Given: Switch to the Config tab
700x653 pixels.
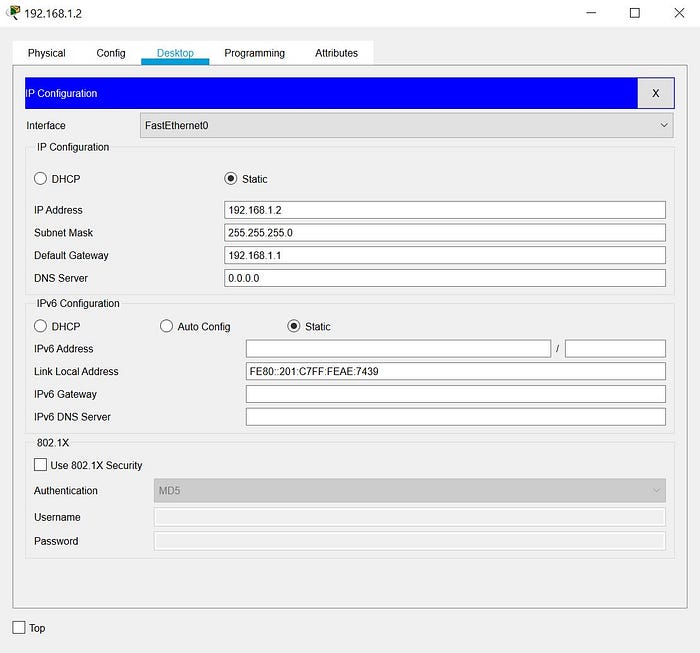Looking at the screenshot, I should pyautogui.click(x=111, y=53).
